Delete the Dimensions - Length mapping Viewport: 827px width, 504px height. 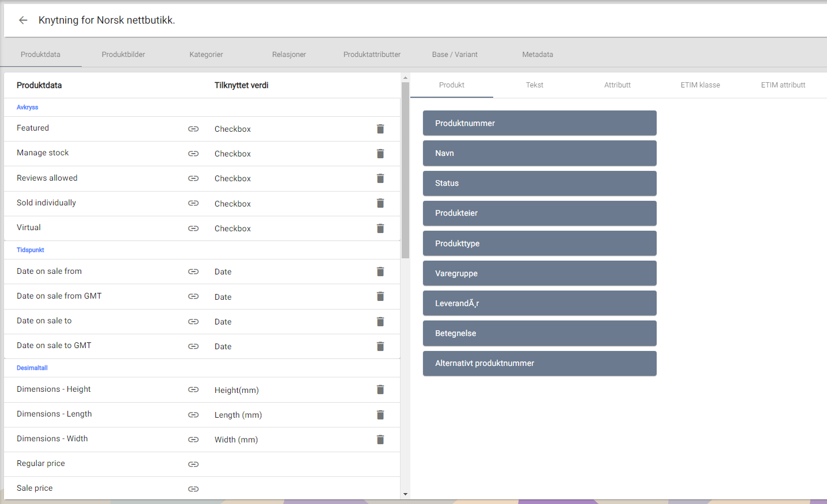[380, 415]
